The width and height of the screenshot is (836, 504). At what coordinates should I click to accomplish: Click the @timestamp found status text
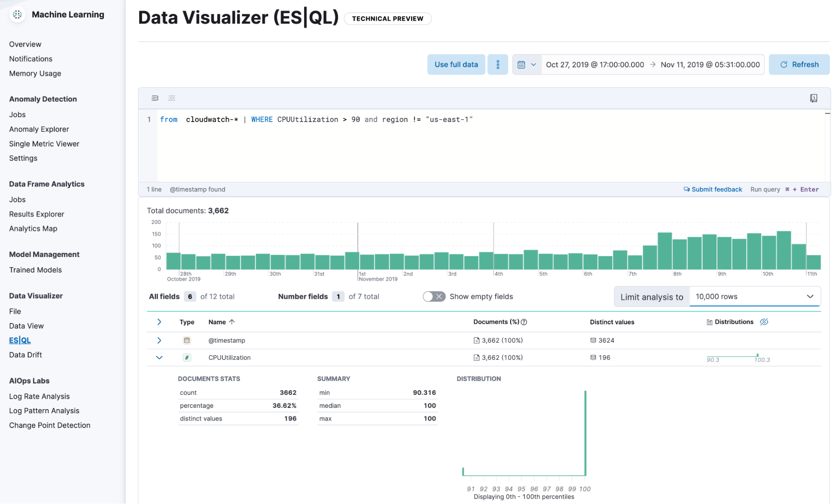197,189
